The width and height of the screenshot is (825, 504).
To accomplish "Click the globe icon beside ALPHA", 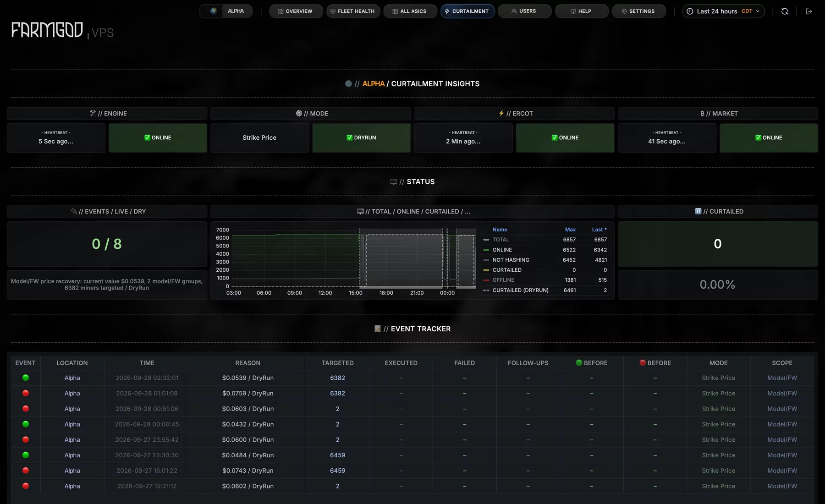I will click(x=214, y=11).
